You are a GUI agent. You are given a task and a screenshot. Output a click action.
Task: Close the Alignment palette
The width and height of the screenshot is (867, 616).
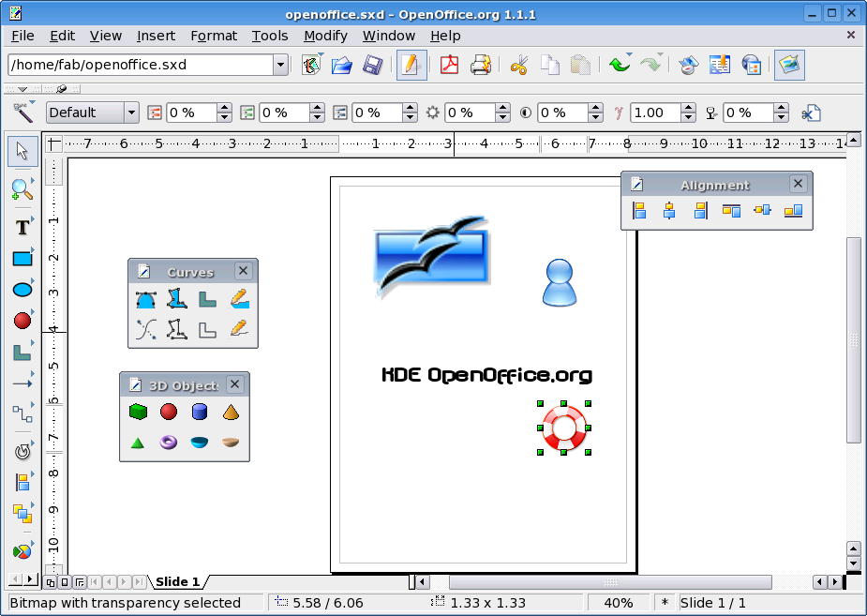point(798,184)
